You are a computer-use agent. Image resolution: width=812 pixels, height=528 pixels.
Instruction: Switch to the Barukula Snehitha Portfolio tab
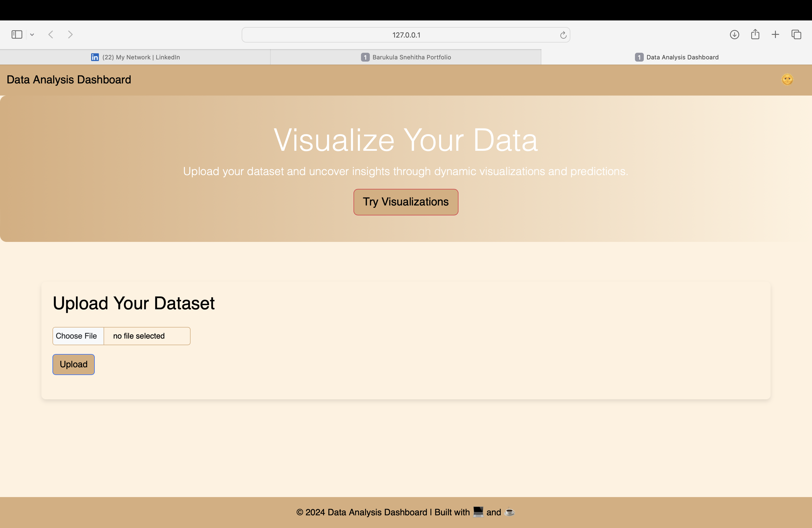click(x=406, y=57)
